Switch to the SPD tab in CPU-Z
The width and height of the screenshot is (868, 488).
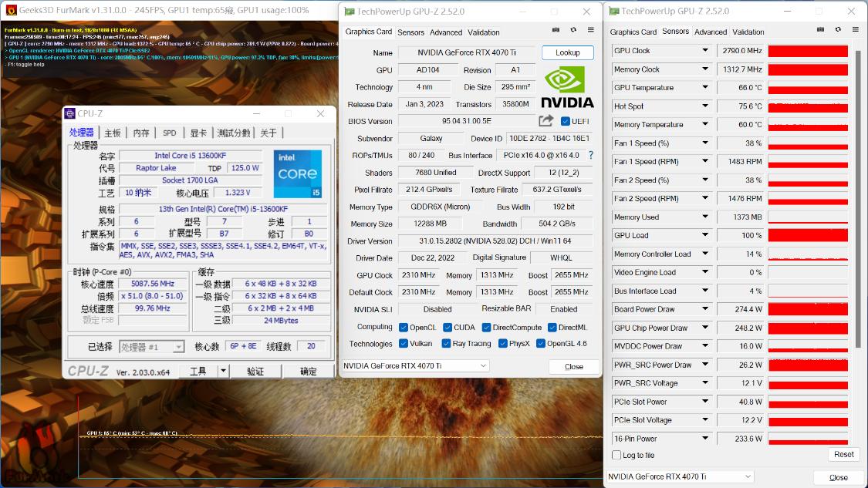[x=169, y=133]
